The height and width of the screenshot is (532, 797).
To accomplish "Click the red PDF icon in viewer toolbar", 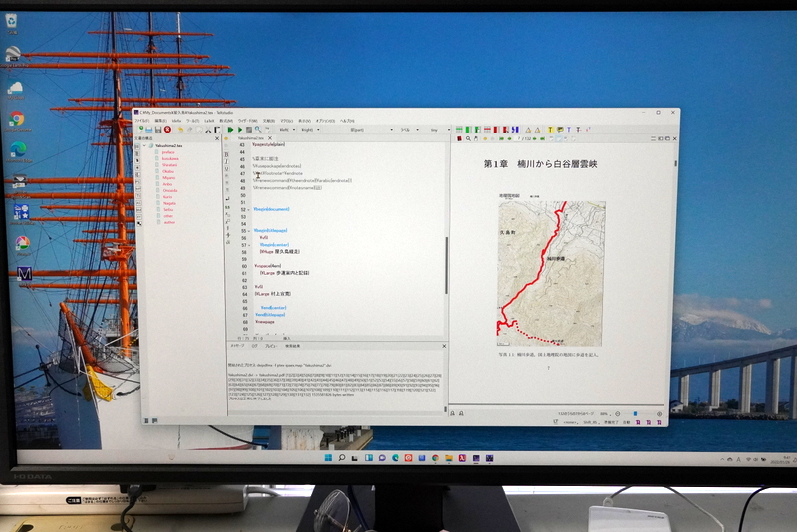I will [x=459, y=138].
